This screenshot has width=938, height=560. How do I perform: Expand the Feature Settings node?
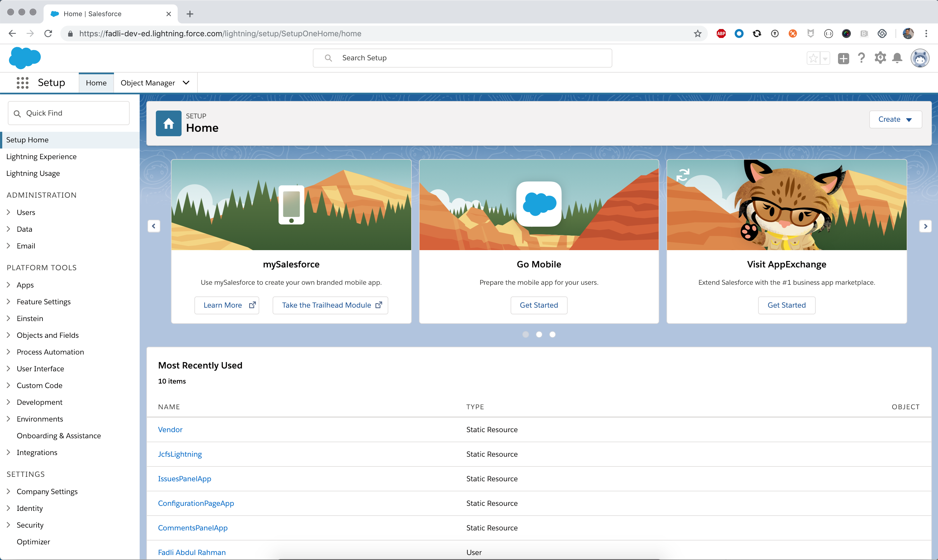click(x=9, y=301)
